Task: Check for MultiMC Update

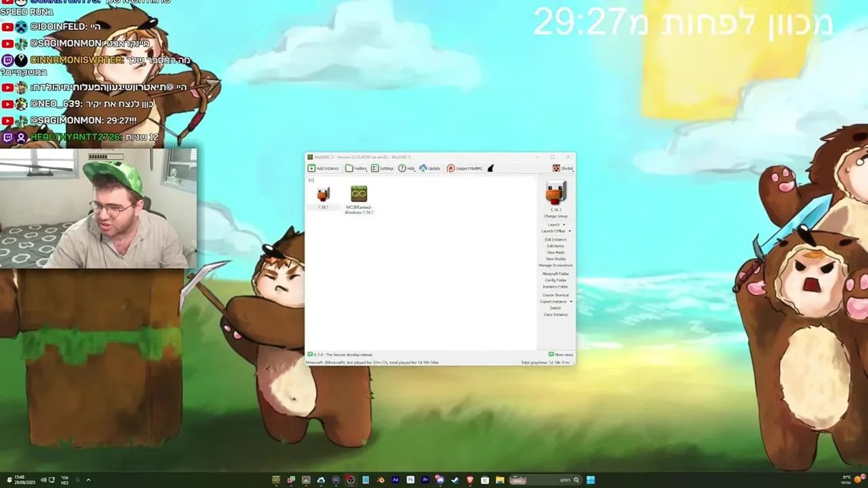Action: [x=430, y=168]
